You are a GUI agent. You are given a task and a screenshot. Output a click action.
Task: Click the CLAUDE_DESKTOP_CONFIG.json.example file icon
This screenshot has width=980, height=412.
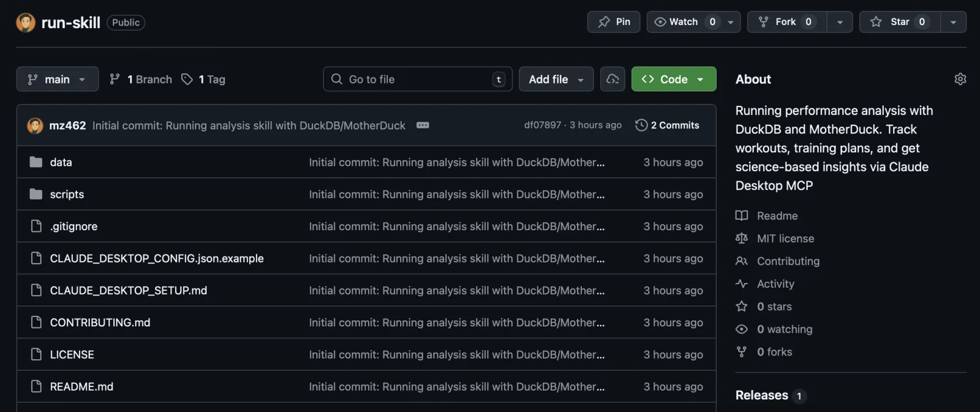click(36, 258)
